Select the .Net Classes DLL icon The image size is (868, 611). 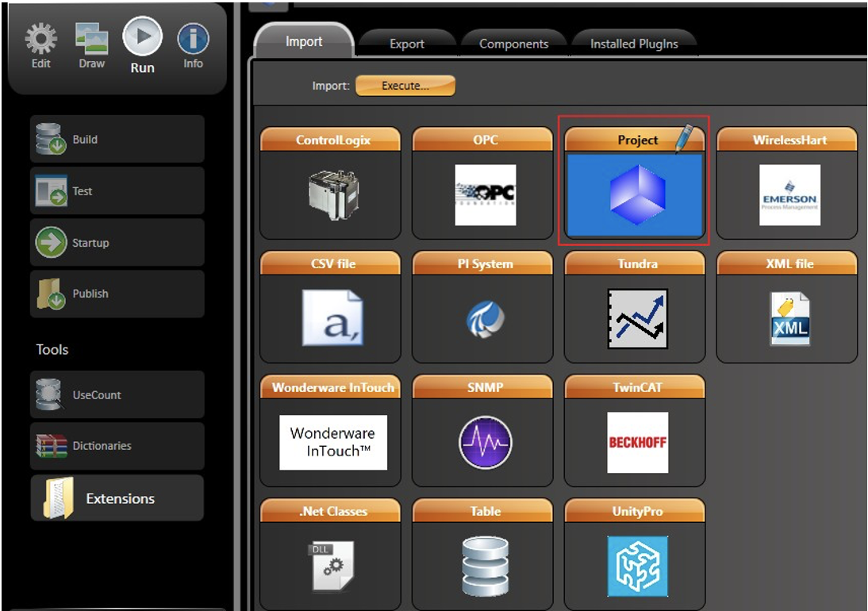point(331,565)
